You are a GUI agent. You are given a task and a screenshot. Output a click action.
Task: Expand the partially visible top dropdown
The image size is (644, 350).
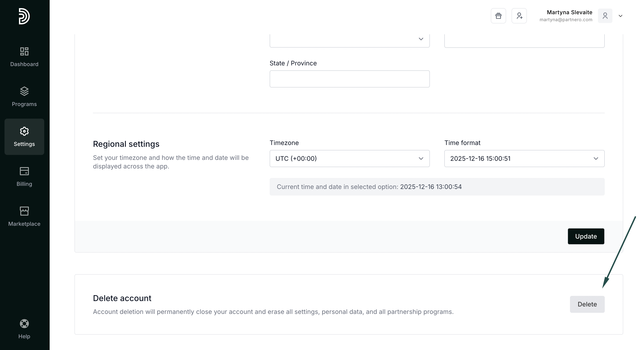point(349,40)
